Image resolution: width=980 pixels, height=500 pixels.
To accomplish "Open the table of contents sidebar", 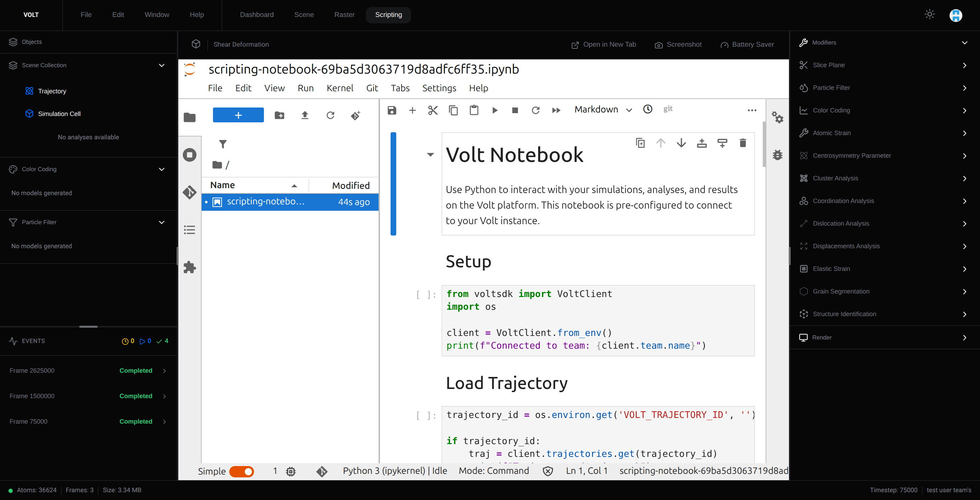I will (x=190, y=229).
